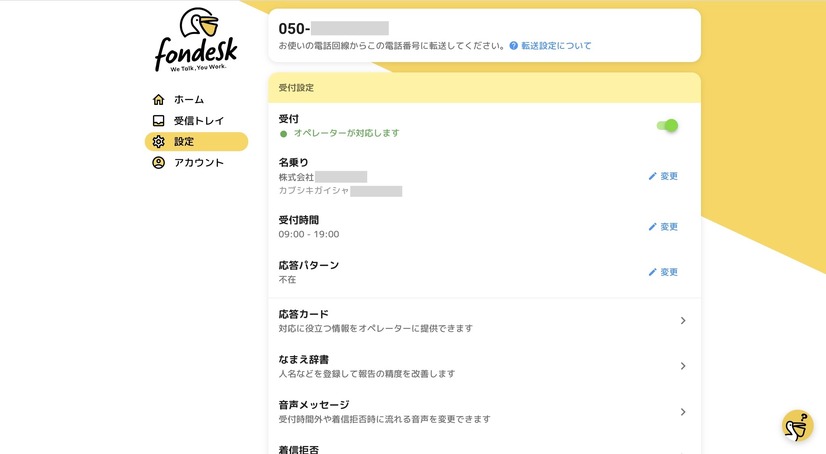826x454 pixels.
Task: Click the 050 phone number heading
Action: tap(334, 27)
